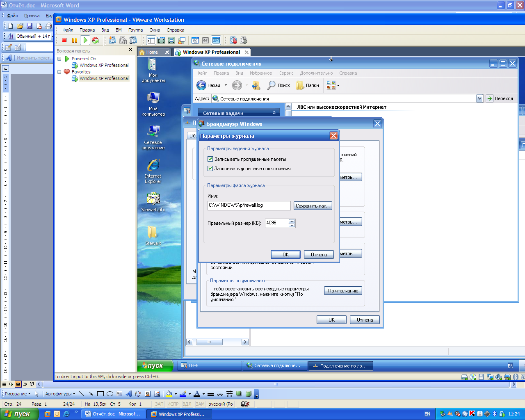
Task: Collapse the Сетевые задачи panel chevron
Action: [274, 113]
